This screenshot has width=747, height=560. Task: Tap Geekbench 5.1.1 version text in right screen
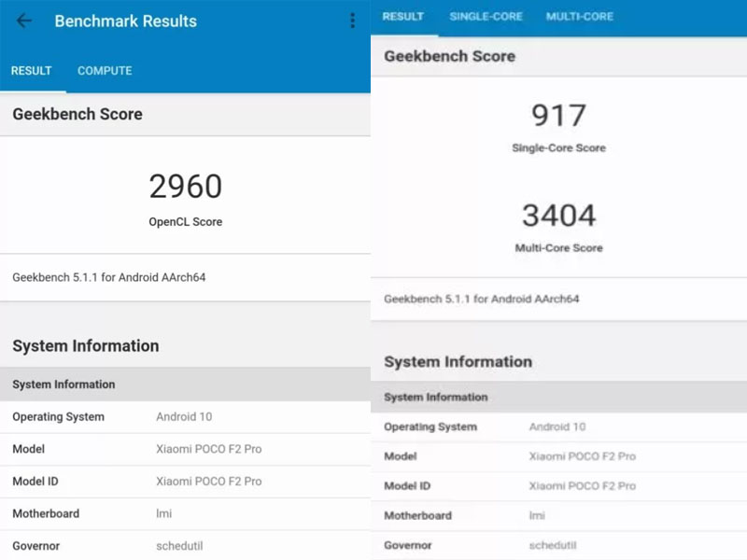pos(482,299)
